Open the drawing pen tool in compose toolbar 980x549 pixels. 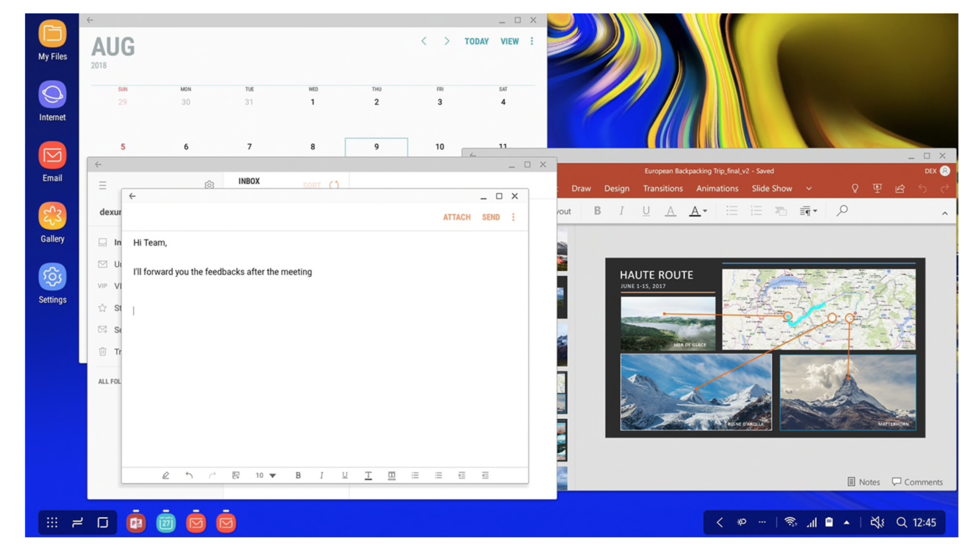165,476
